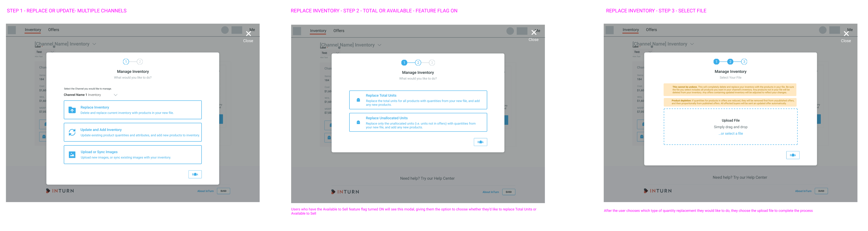Open the Text label dropdown in Step 2 screen
Screen dimensions: 868x231
tap(330, 53)
